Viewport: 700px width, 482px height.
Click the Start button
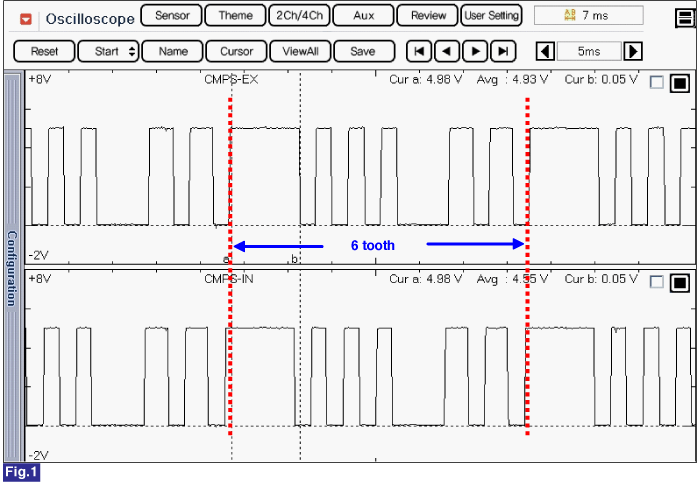(108, 51)
